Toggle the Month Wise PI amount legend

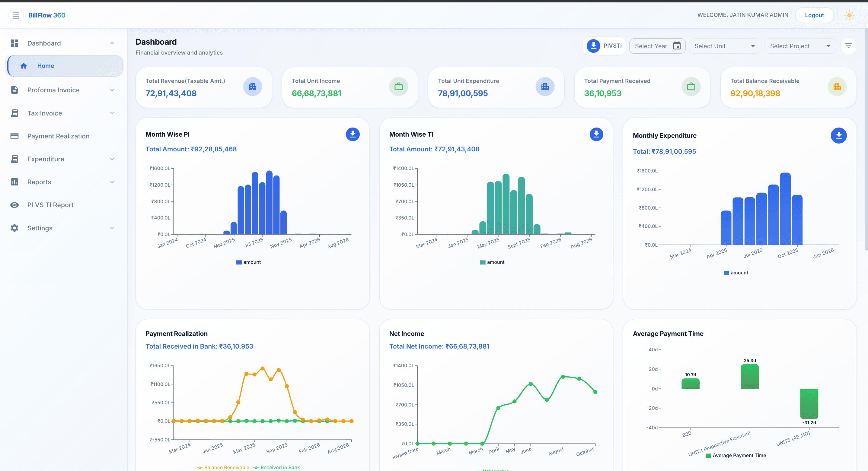pos(248,262)
